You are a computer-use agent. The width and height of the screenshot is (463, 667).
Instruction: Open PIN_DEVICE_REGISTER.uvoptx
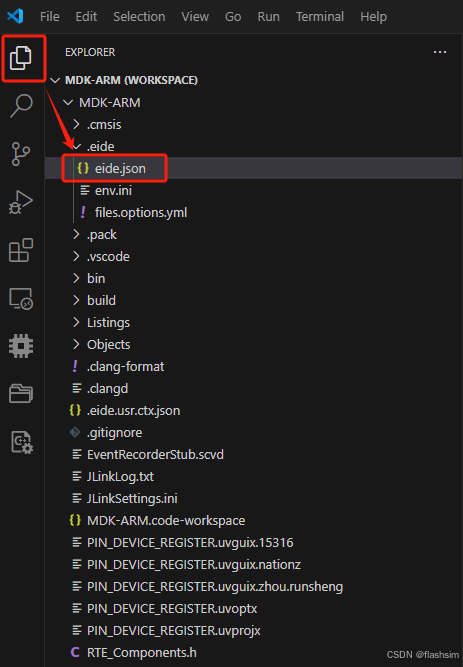point(253,609)
